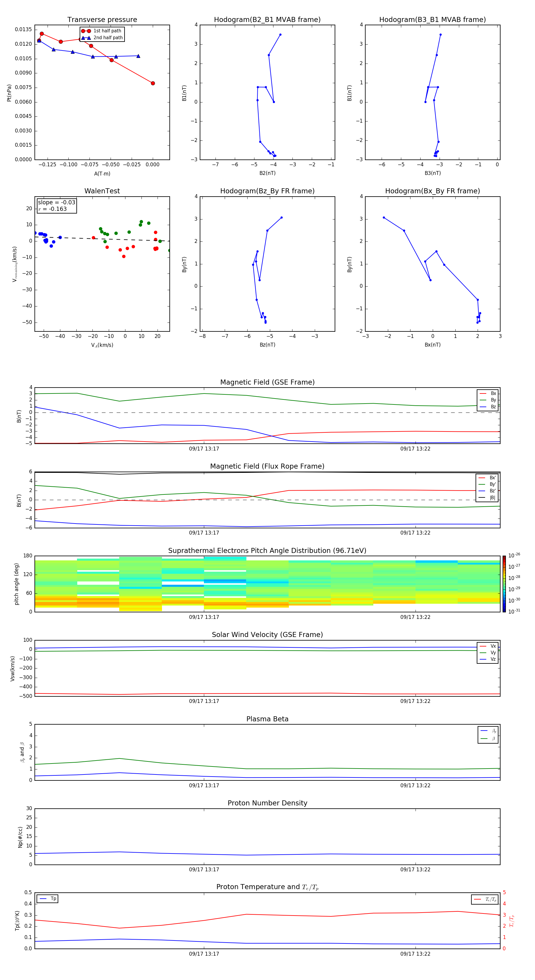
Task: Select the "Tp(10^6K)" left axis label
Action: click(x=17, y=921)
